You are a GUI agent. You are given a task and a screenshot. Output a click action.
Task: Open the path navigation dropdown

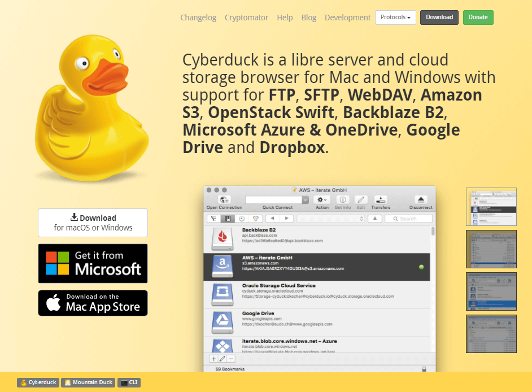361,218
